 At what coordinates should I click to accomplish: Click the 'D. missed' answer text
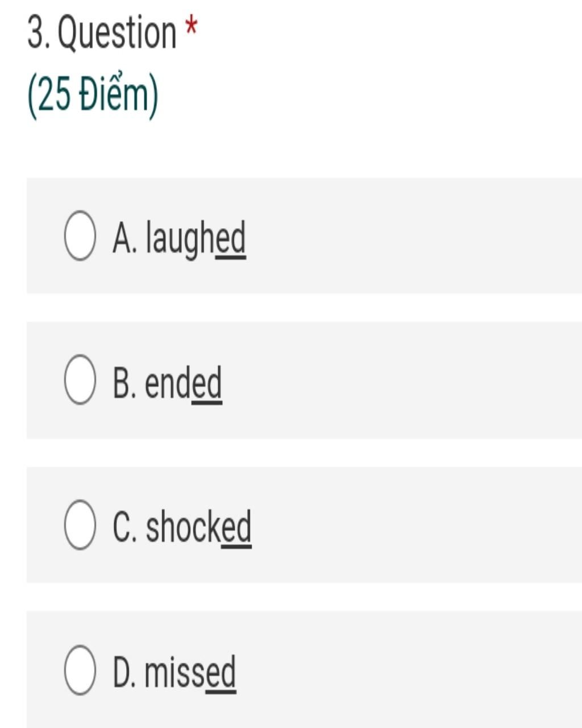pos(173,672)
